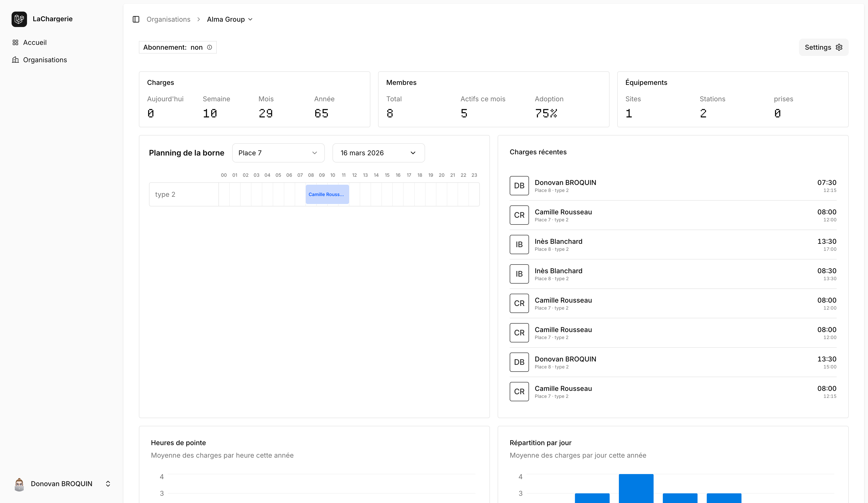Open Settings via the gear icon
The height and width of the screenshot is (503, 868).
tap(839, 47)
